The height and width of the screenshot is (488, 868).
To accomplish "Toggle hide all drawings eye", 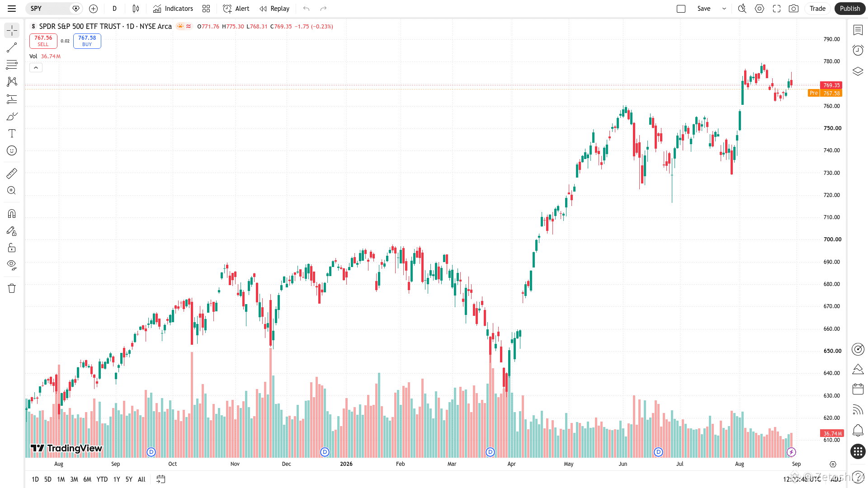I will point(12,265).
